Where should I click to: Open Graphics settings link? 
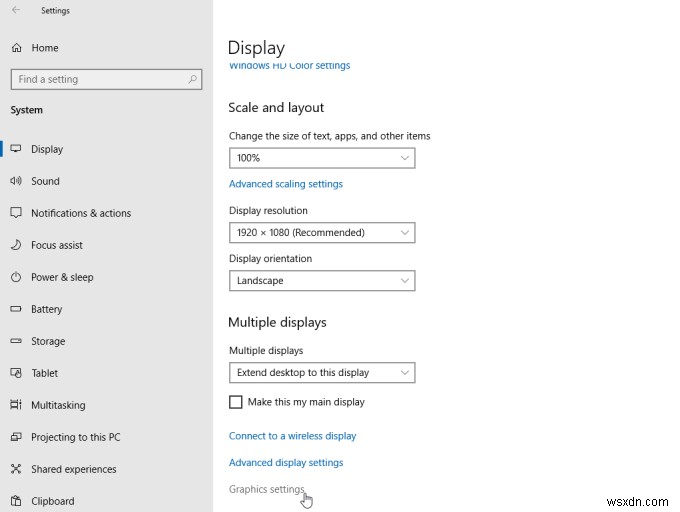[x=266, y=489]
